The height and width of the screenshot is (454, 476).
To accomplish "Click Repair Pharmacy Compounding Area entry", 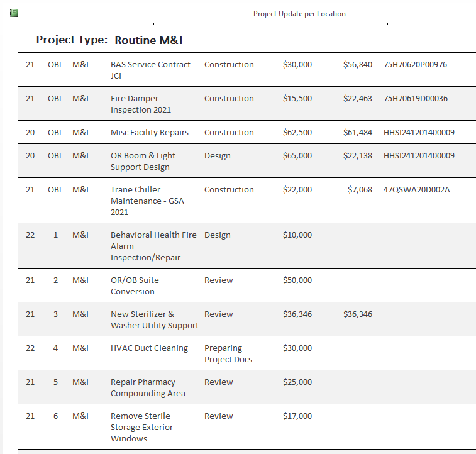I will pyautogui.click(x=148, y=388).
